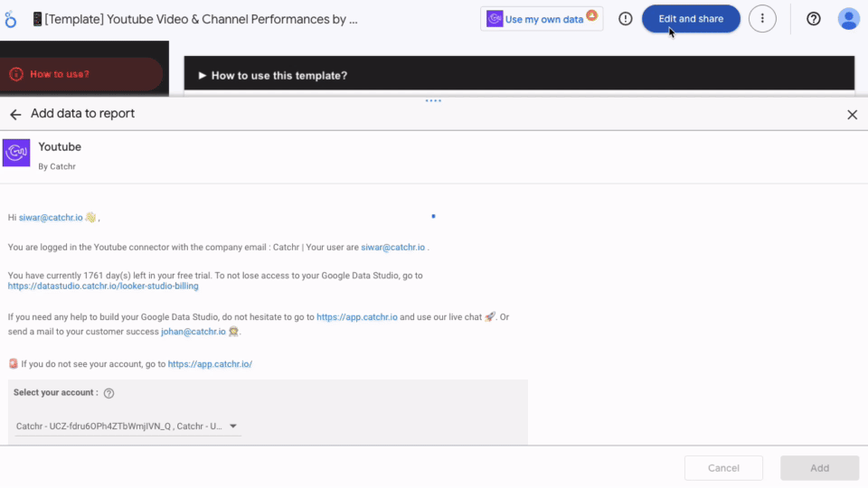Click the Cancel button
868x488 pixels.
[x=723, y=468]
